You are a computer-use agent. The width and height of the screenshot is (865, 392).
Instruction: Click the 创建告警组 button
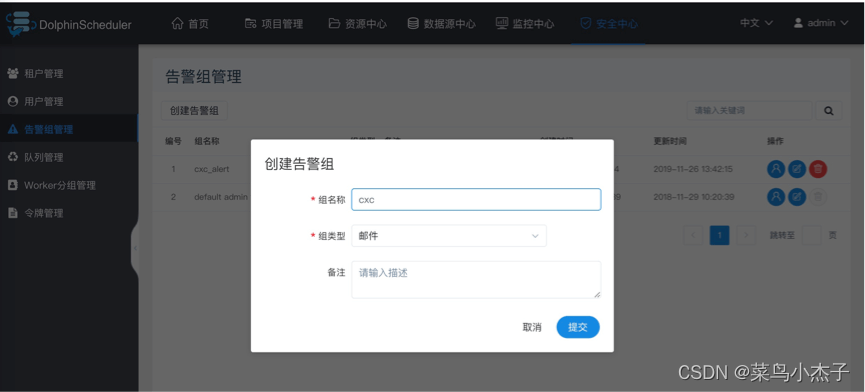[x=194, y=111]
